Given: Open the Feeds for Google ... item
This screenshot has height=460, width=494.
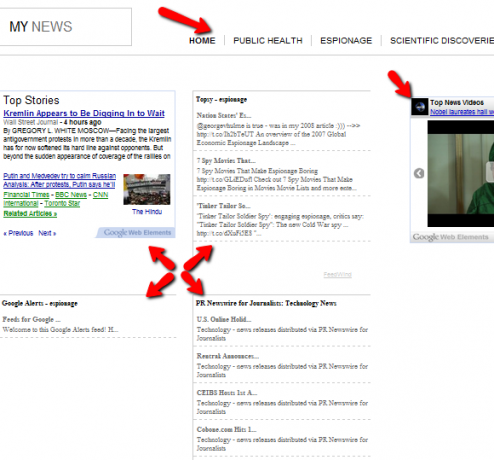Looking at the screenshot, I should pyautogui.click(x=31, y=319).
